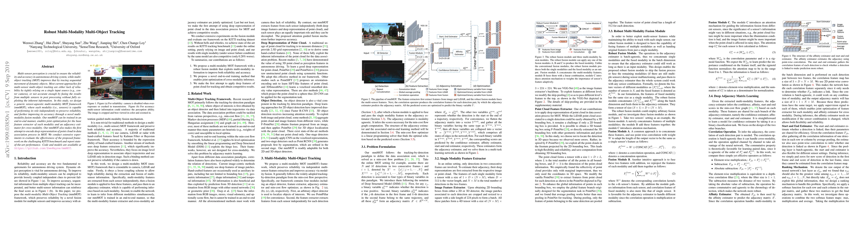Click the Optimized binary variable from image icon

point(455,89)
